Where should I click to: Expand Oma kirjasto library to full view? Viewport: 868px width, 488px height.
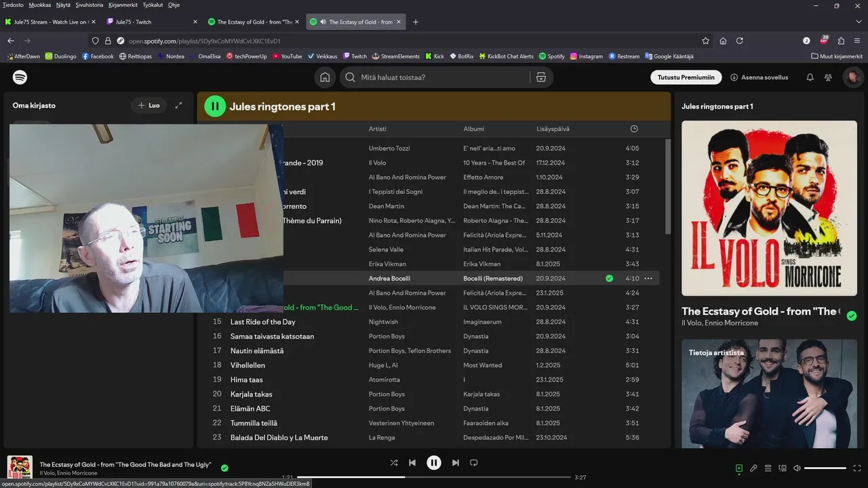[178, 106]
